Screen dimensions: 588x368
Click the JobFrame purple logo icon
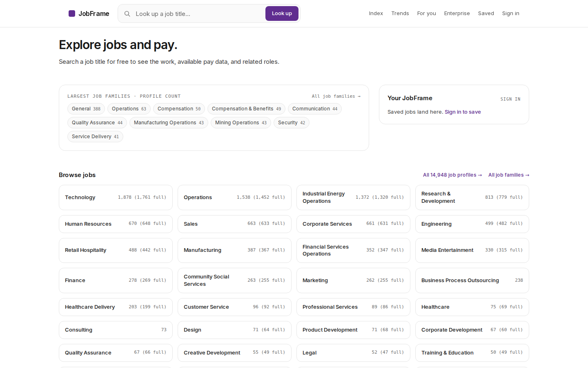pos(72,13)
